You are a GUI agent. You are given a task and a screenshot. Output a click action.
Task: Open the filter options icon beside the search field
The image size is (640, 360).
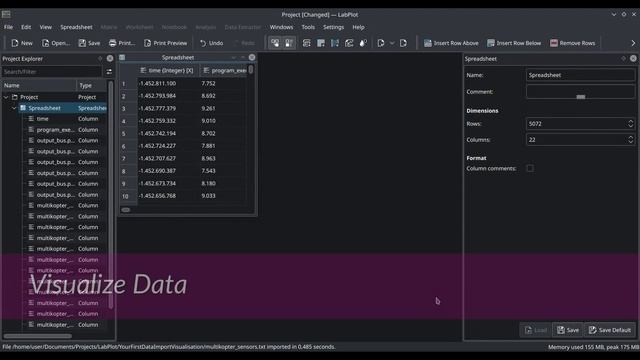(109, 71)
